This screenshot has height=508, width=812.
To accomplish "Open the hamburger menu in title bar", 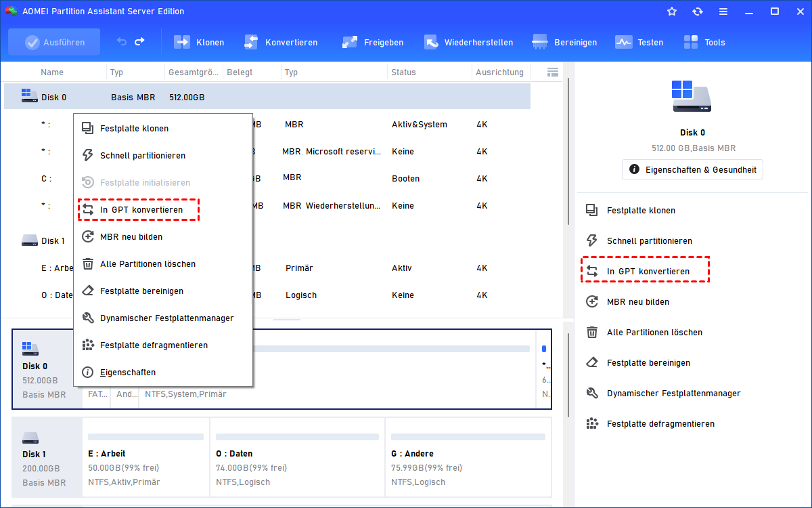I will click(x=723, y=12).
